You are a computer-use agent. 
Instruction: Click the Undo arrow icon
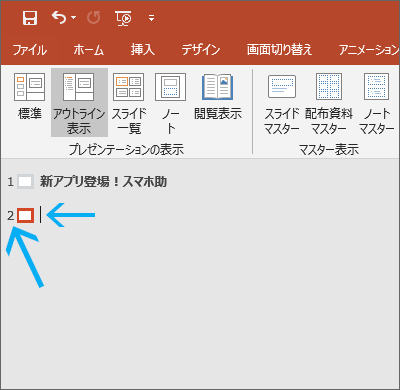[x=59, y=17]
